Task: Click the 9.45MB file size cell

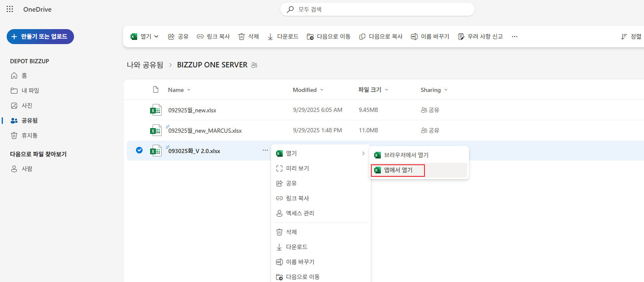Action: 368,110
